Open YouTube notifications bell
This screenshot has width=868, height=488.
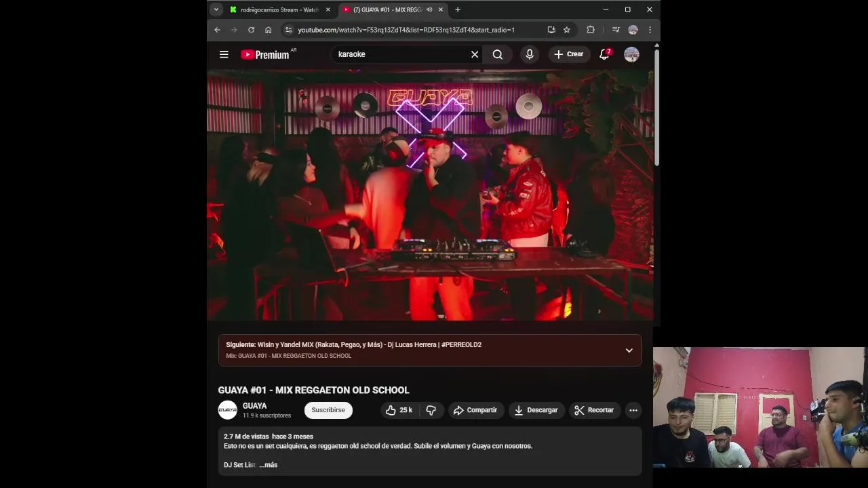tap(604, 54)
